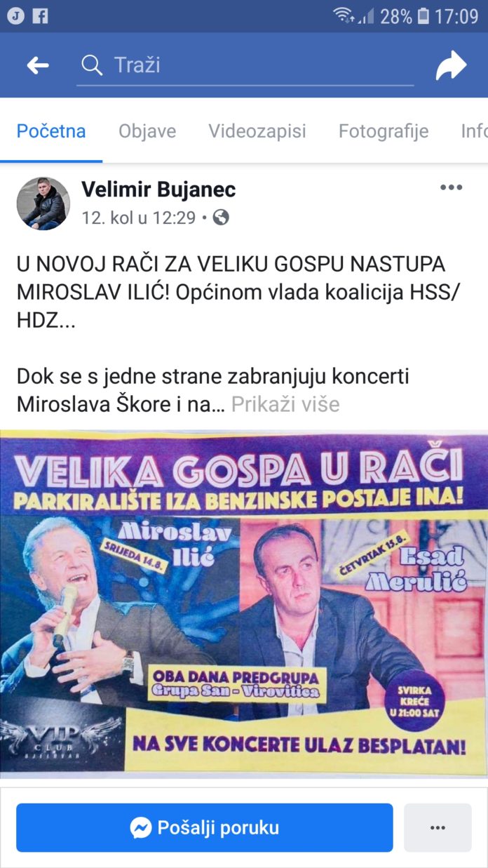Screen dimensions: 488x868
Task: Open more actions button beside Pošalji poruku
Action: coord(438,828)
